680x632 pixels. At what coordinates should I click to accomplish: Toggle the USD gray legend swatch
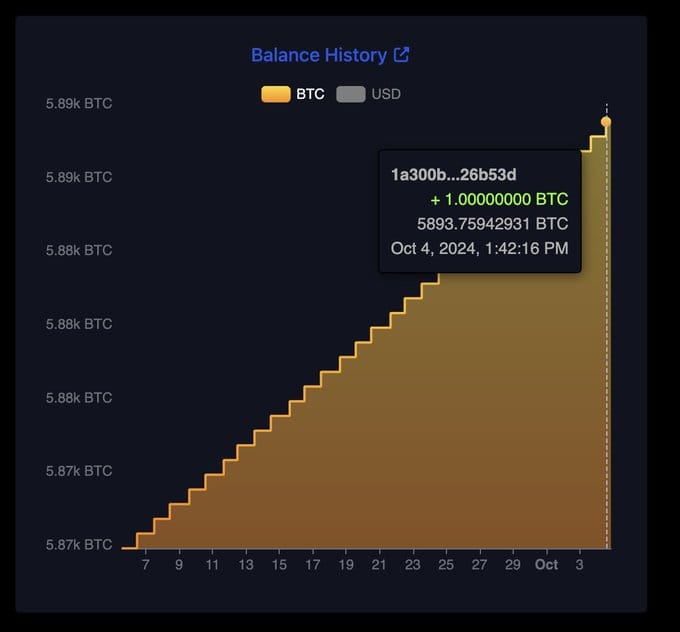pyautogui.click(x=351, y=94)
